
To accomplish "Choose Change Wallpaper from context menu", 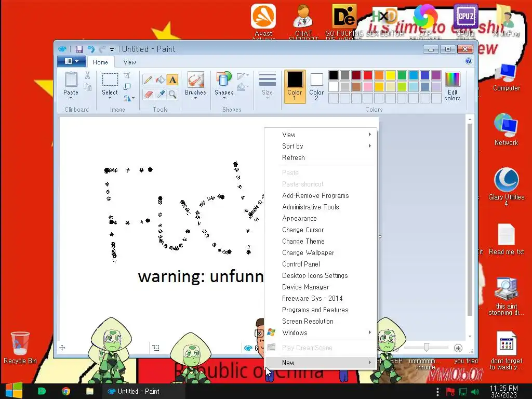I will coord(321,253).
